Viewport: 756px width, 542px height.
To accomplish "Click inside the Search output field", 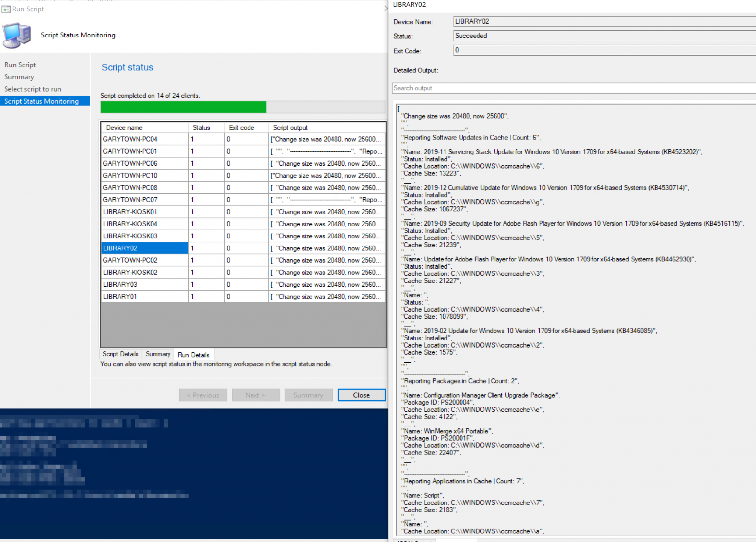I will coord(517,88).
